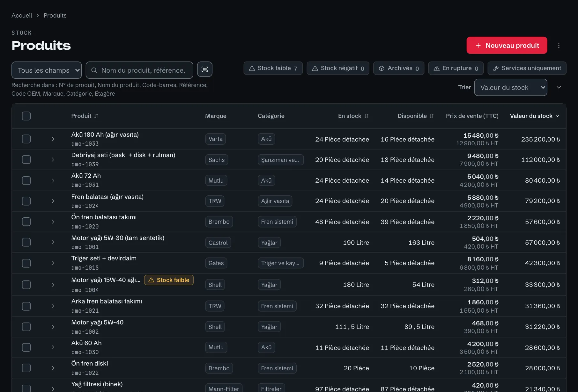Screen dimensions: 578x392
Task: Toggle the select-all header checkbox
Action: (26, 116)
